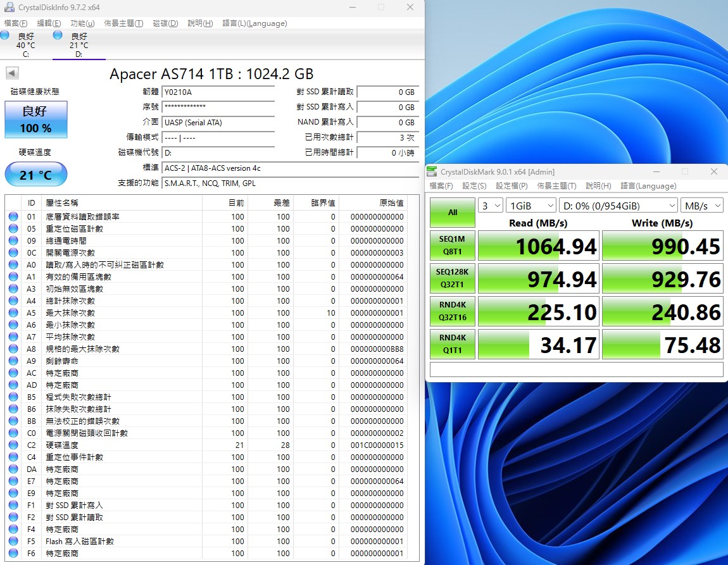
Task: Click status icon for attribute B5 row
Action: pyautogui.click(x=13, y=397)
